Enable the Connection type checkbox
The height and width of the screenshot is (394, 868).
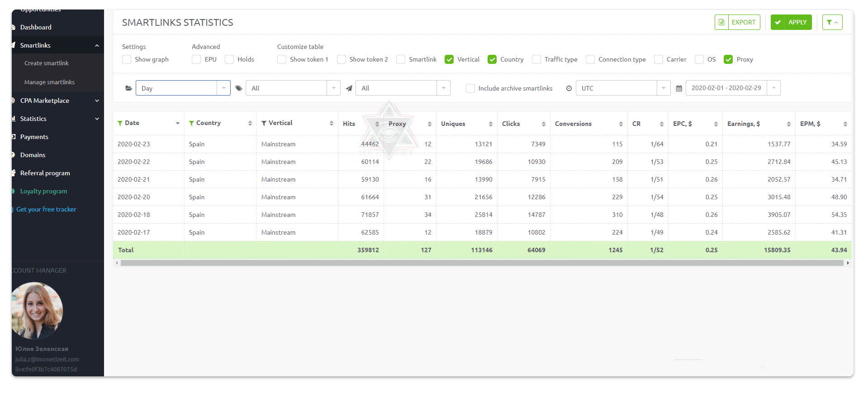(x=590, y=59)
